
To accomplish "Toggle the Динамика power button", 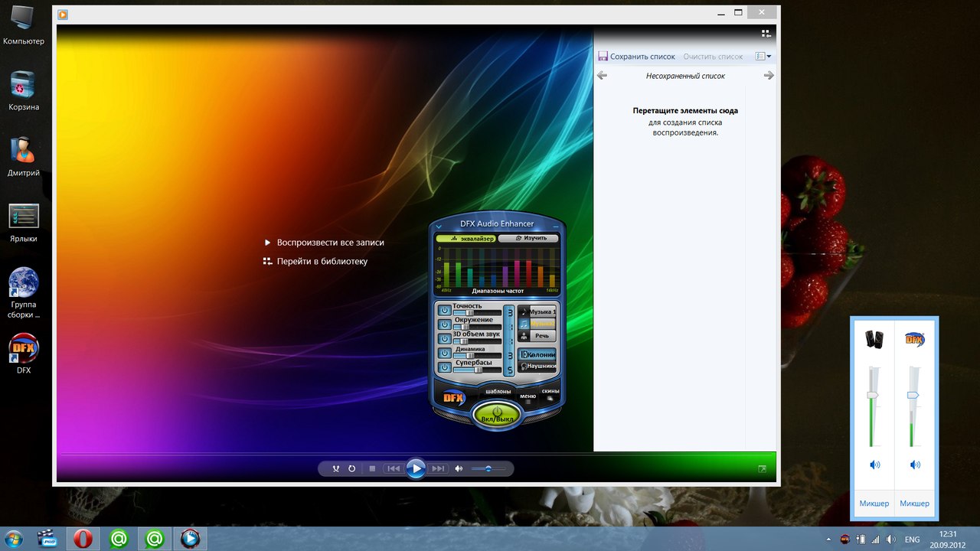I will (444, 354).
